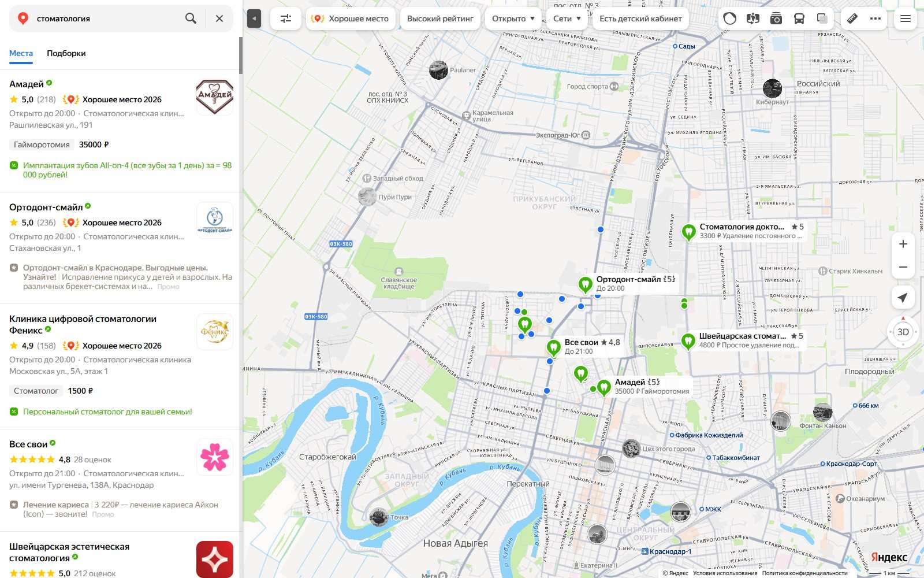Click the 'Цех этого города' photo marker
Image resolution: width=924 pixels, height=578 pixels.
tap(631, 449)
